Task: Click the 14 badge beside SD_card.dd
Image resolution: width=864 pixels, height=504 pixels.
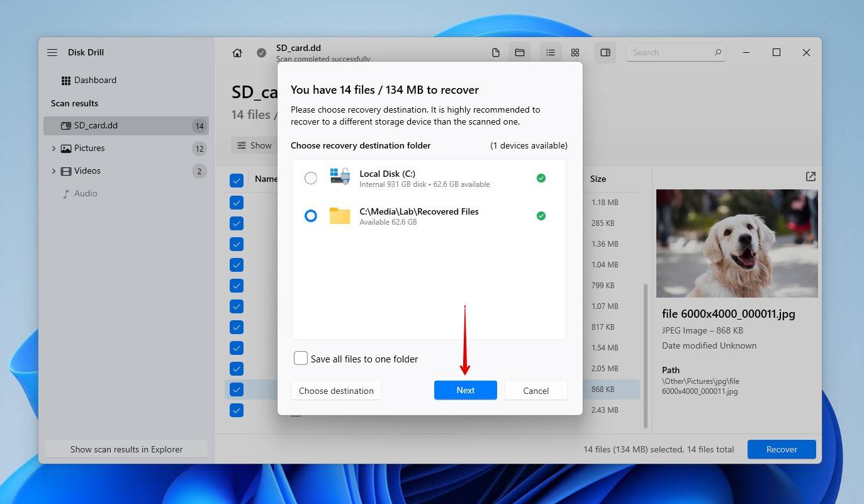Action: (x=199, y=126)
